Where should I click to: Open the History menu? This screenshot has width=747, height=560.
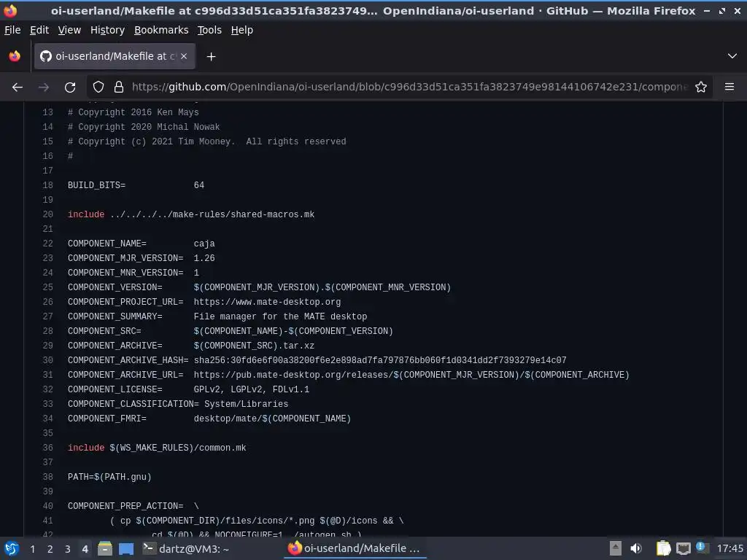point(108,30)
